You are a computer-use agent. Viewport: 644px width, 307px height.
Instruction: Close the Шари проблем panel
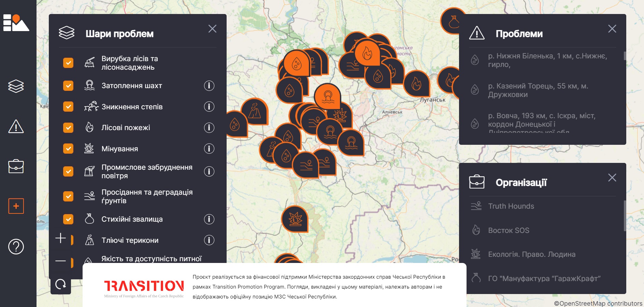coord(212,29)
